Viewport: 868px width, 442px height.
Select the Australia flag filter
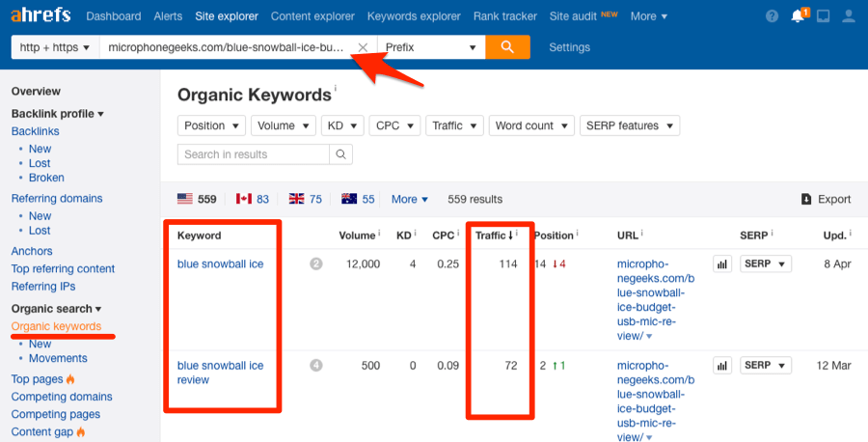[349, 198]
